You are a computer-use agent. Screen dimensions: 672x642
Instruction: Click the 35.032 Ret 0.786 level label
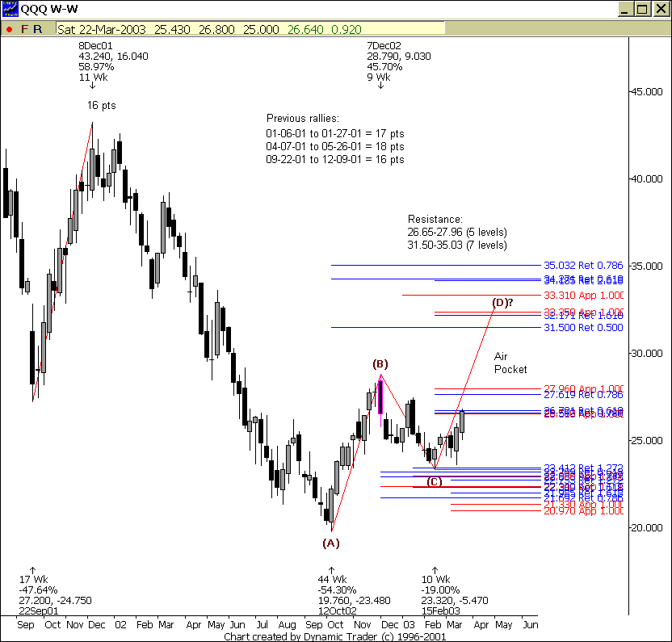point(583,266)
